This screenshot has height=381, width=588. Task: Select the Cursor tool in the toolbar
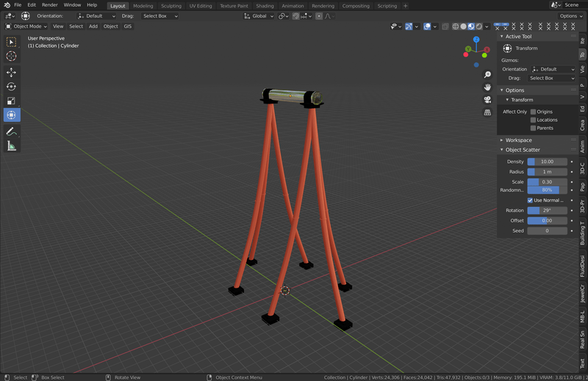tap(11, 57)
